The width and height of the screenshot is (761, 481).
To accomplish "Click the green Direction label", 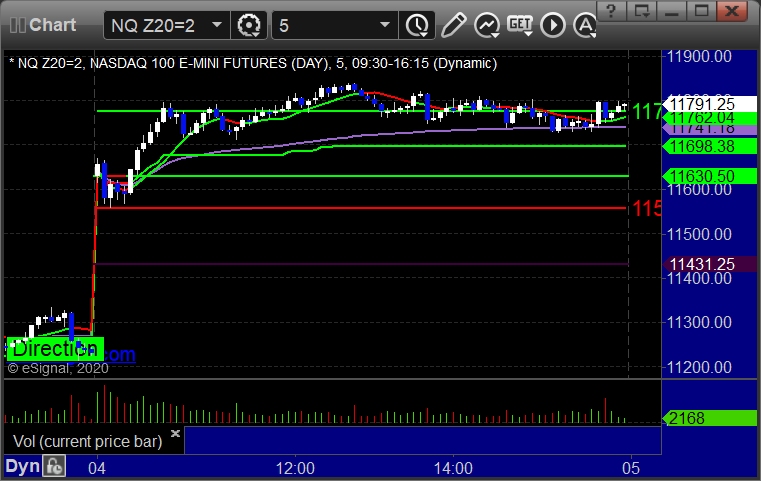I will 55,348.
